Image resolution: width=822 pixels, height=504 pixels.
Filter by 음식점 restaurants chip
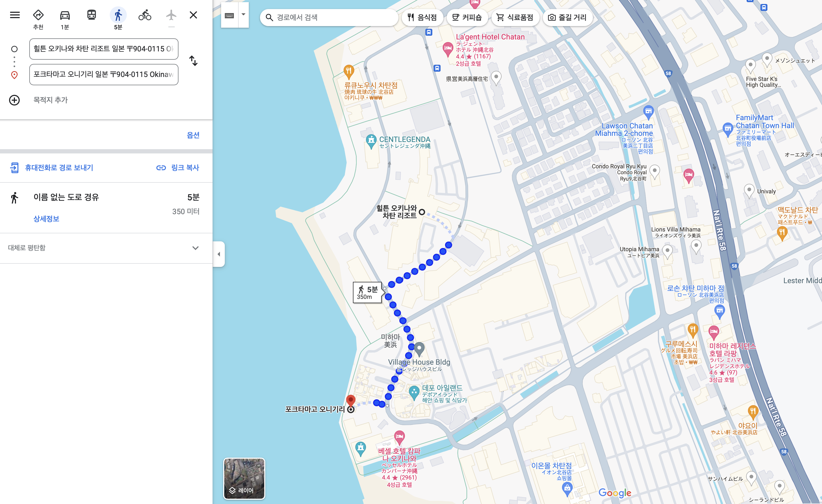click(422, 17)
